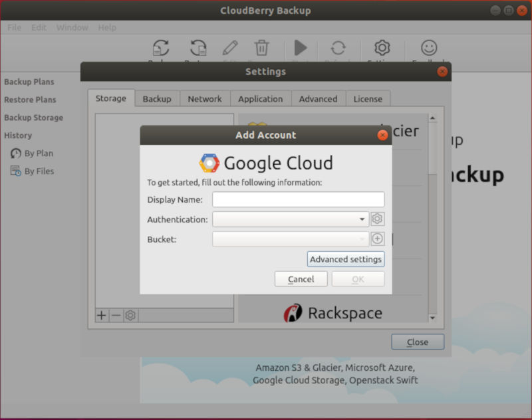532x420 pixels.
Task: Select the Backup icon in the toolbar
Action: click(x=160, y=47)
